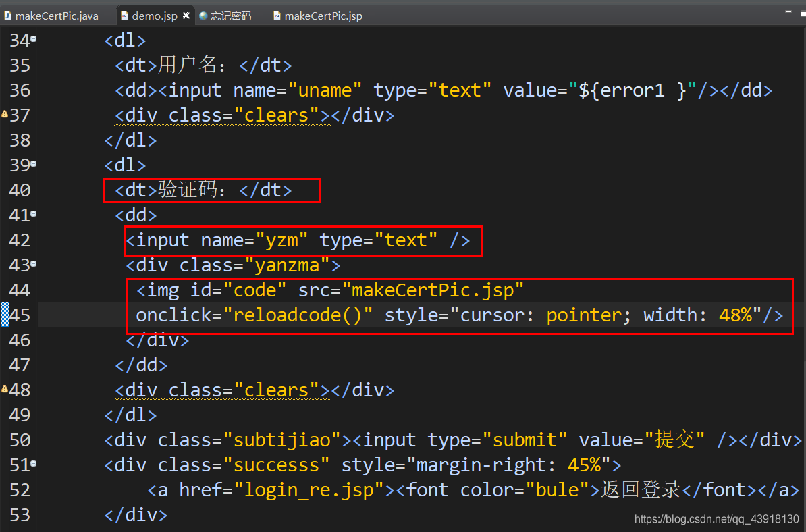Image resolution: width=806 pixels, height=532 pixels.
Task: Collapse the fold marker at line 34
Action: click(x=34, y=38)
